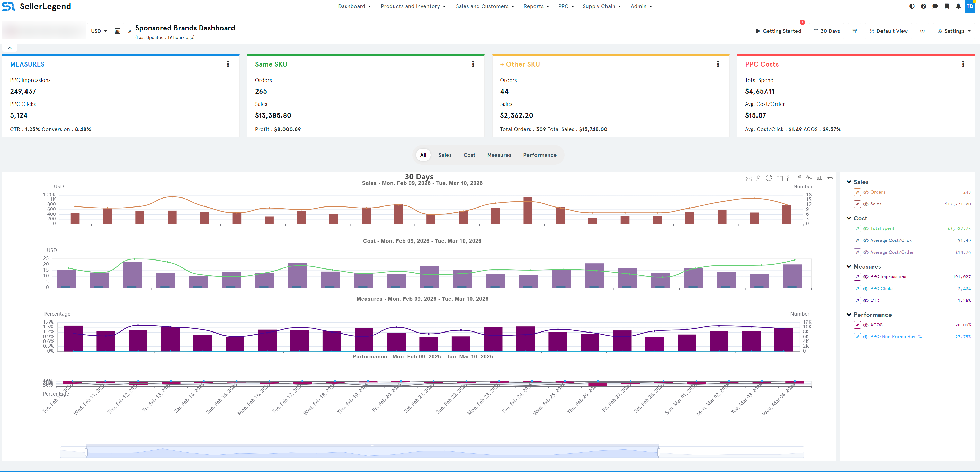This screenshot has width=980, height=476.
Task: Toggle visibility of the ACOS metric
Action: click(x=866, y=325)
